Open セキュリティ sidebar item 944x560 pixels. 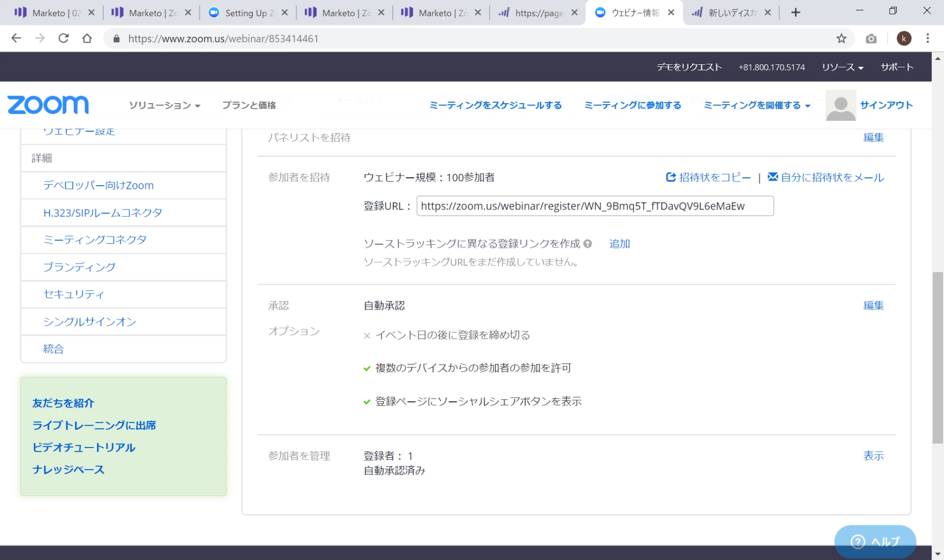(x=74, y=294)
